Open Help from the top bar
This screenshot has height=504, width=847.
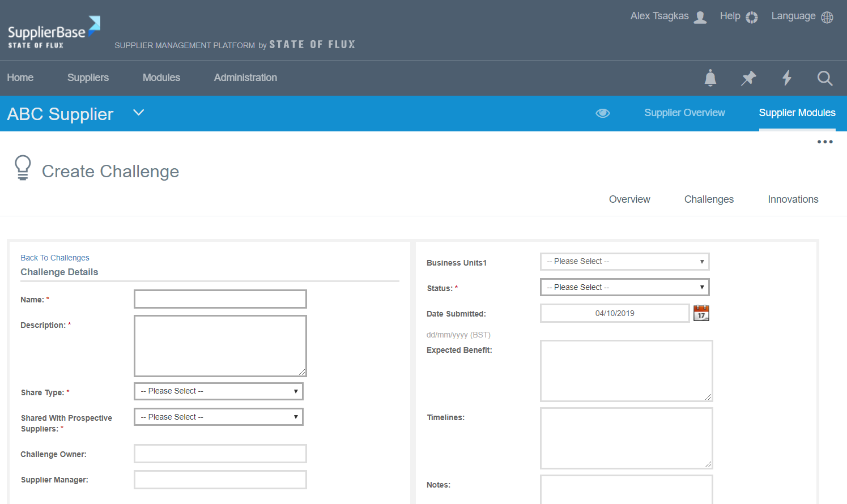click(x=738, y=16)
